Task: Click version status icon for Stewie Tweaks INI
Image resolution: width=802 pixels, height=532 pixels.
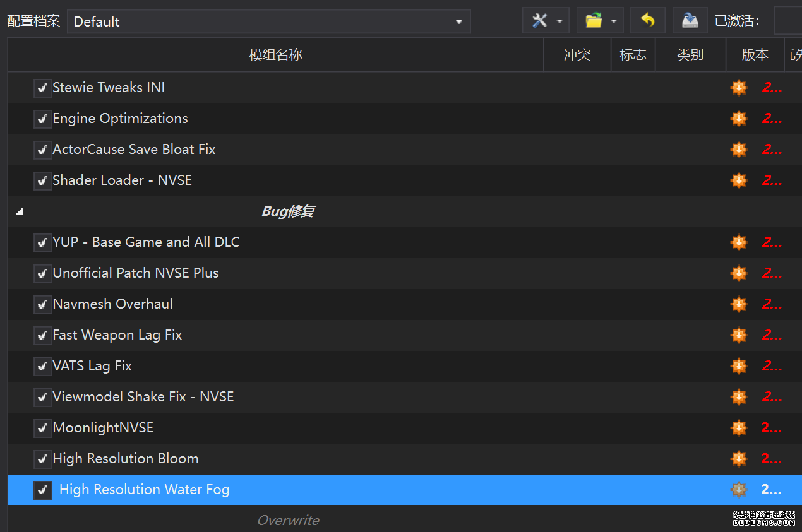Action: (x=739, y=88)
